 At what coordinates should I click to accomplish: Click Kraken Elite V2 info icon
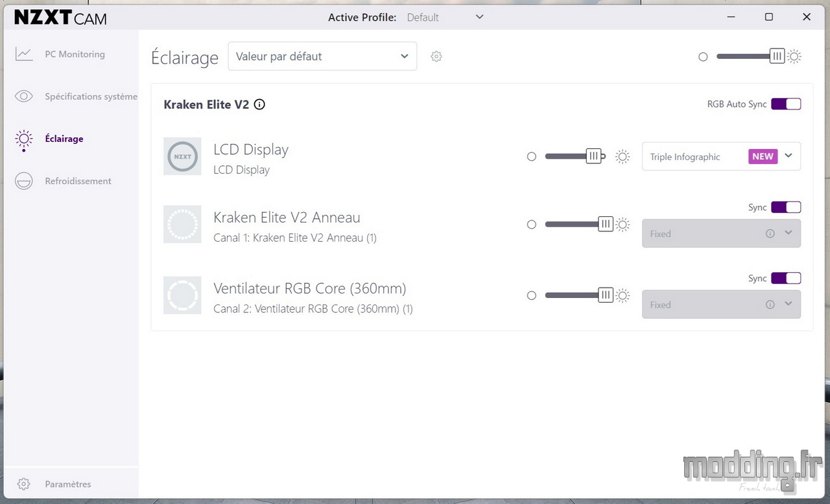tap(259, 104)
